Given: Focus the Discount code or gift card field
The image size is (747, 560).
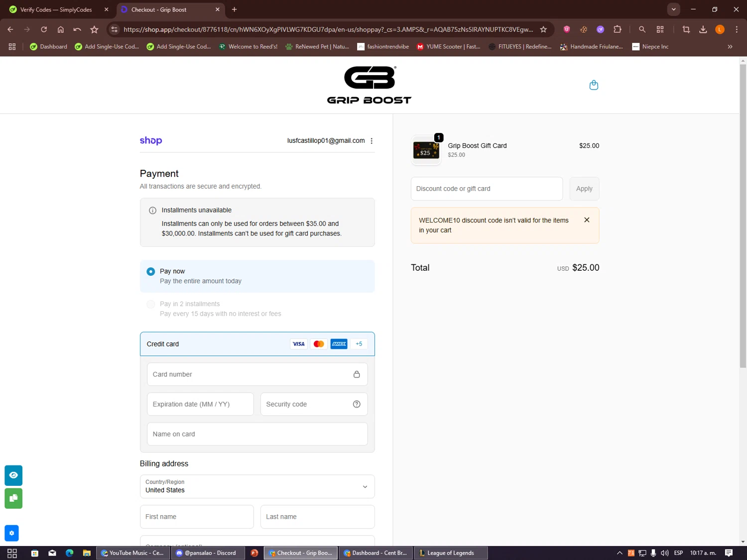Looking at the screenshot, I should [487, 189].
